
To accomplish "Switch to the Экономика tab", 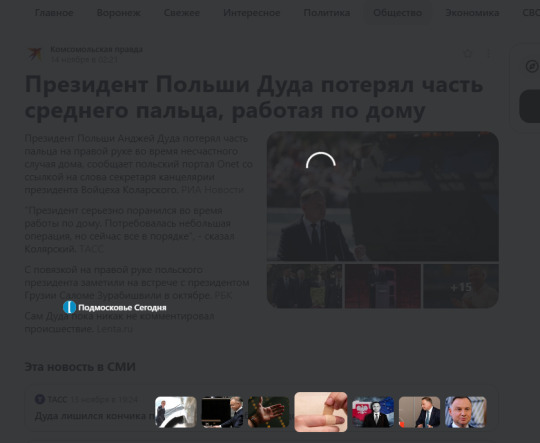I will coord(472,13).
